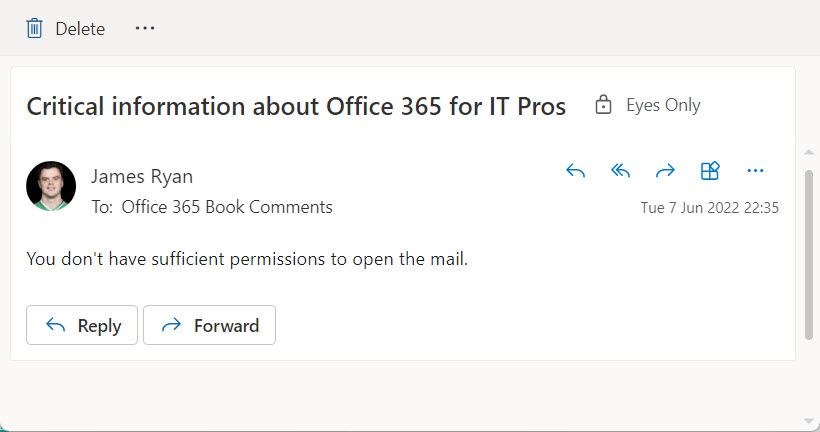
Task: Click the reply arrow icon in message header
Action: [x=575, y=170]
